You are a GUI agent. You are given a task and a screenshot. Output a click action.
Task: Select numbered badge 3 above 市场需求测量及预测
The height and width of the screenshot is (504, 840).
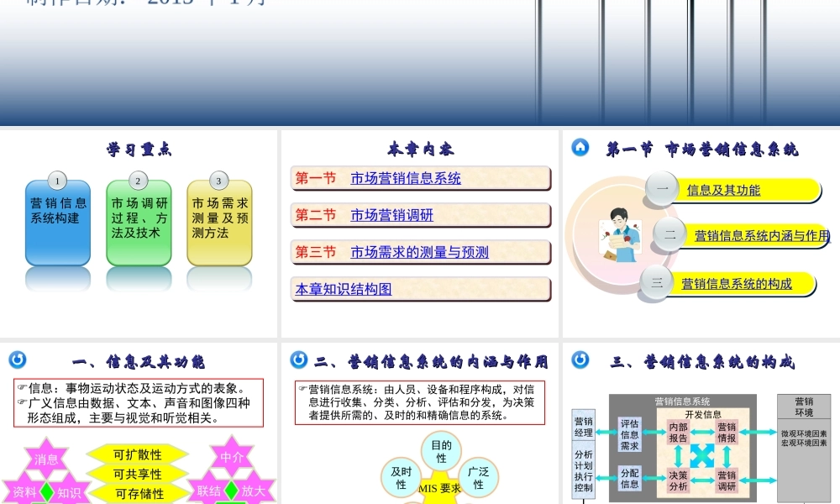click(218, 180)
